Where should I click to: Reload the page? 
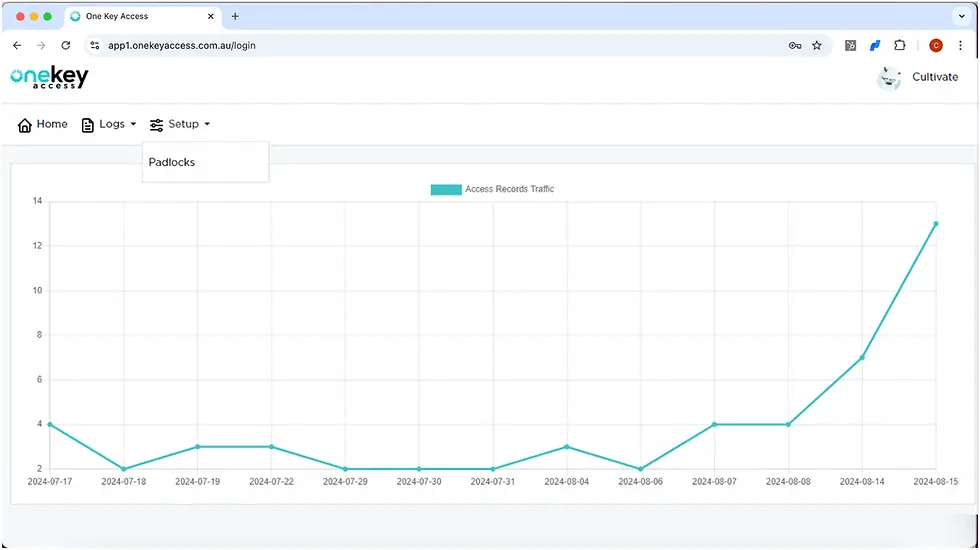[66, 46]
